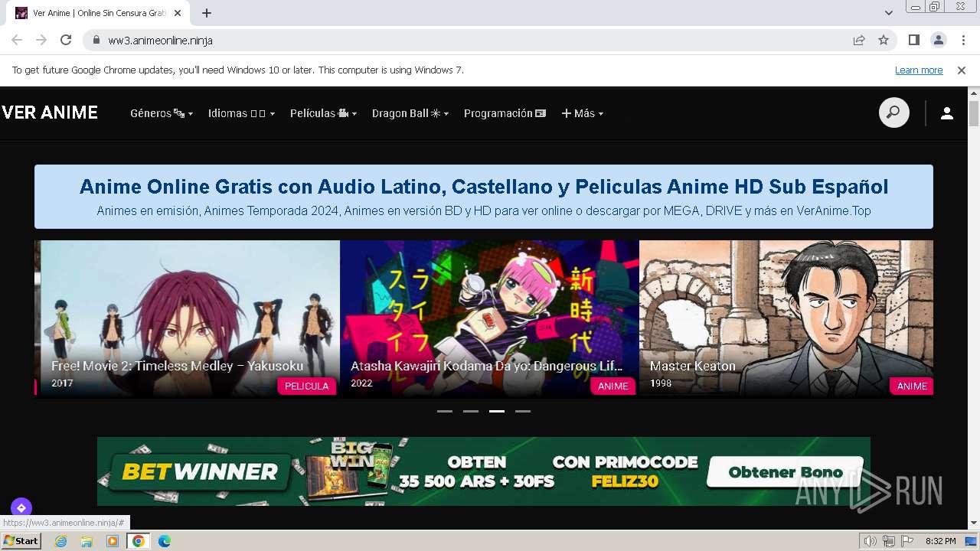
Task: Click PELICULA tag on Free! Movie
Action: [x=306, y=386]
